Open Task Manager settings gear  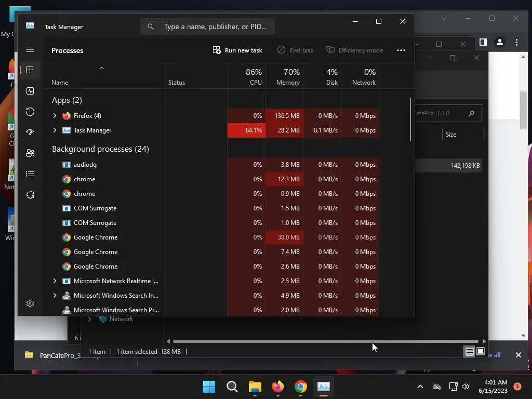click(x=30, y=303)
